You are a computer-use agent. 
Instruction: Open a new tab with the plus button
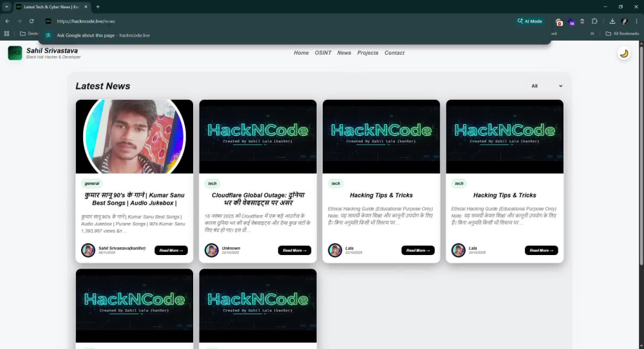click(98, 6)
